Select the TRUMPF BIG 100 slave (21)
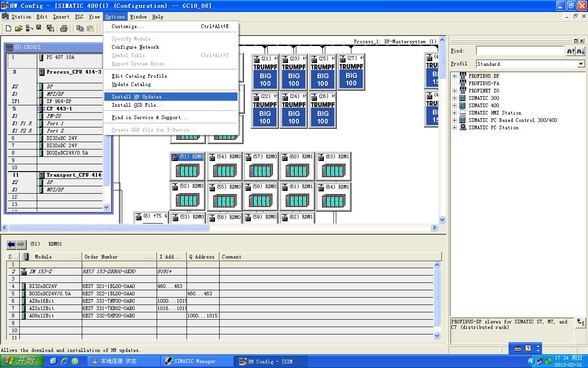 tap(265, 72)
